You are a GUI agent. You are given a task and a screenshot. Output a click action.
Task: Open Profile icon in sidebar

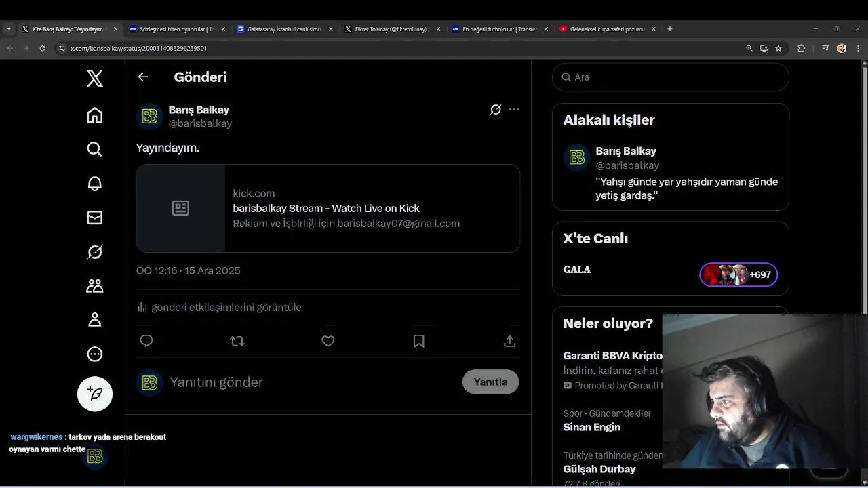95,320
